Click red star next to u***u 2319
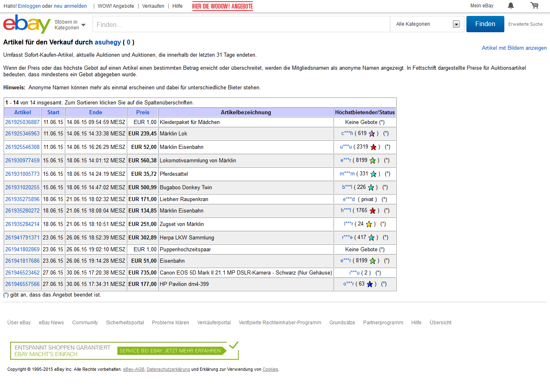550x392 pixels. coord(373,147)
